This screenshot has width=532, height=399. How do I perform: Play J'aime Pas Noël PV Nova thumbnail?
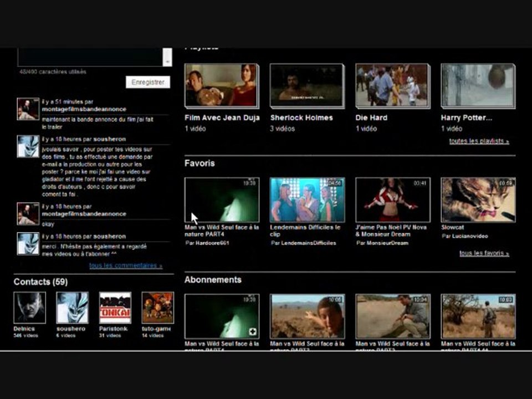point(392,200)
